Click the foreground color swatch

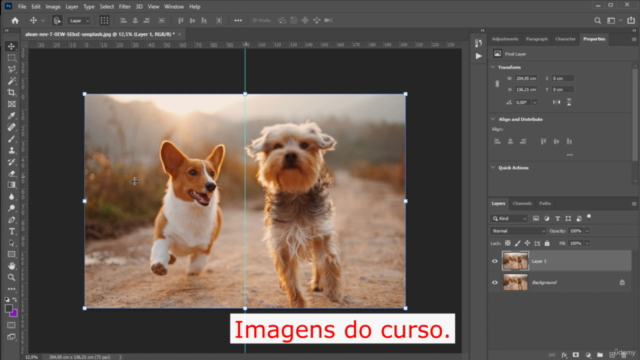coord(9,309)
